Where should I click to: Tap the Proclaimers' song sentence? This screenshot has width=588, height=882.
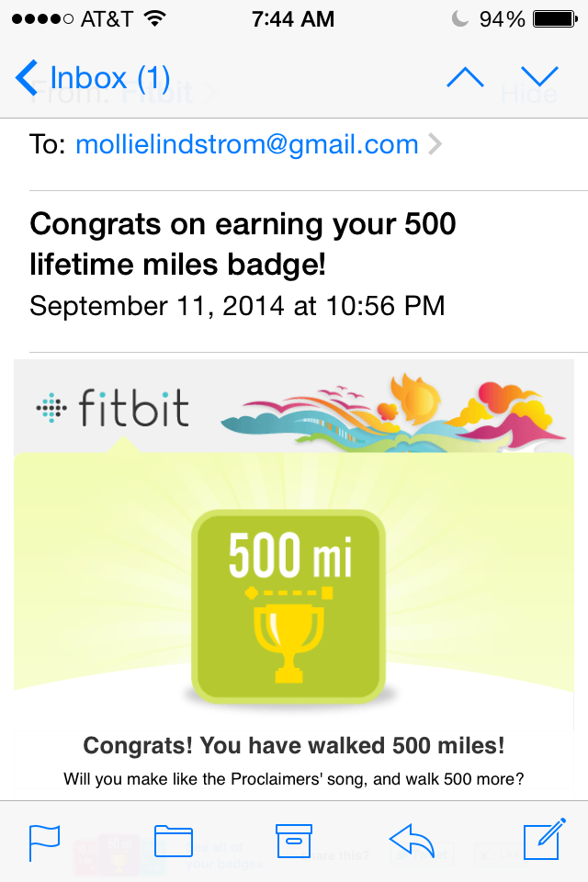pos(294,779)
